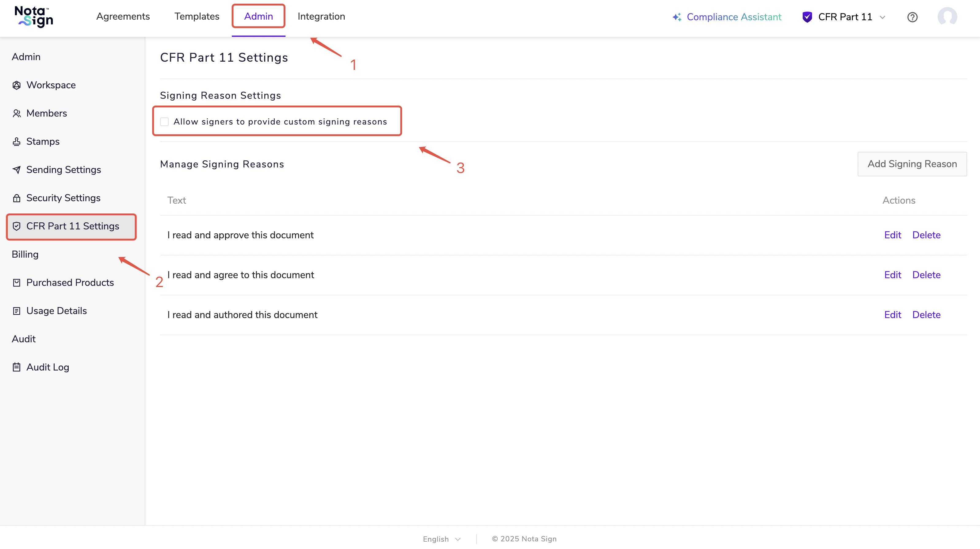Go to the Integration tab

[x=321, y=16]
